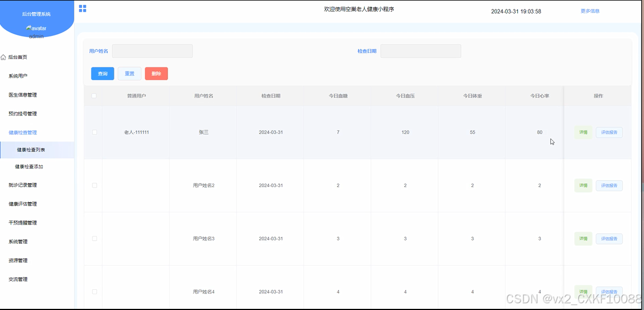
Task: Click the 张三 name cell
Action: pyautogui.click(x=204, y=133)
